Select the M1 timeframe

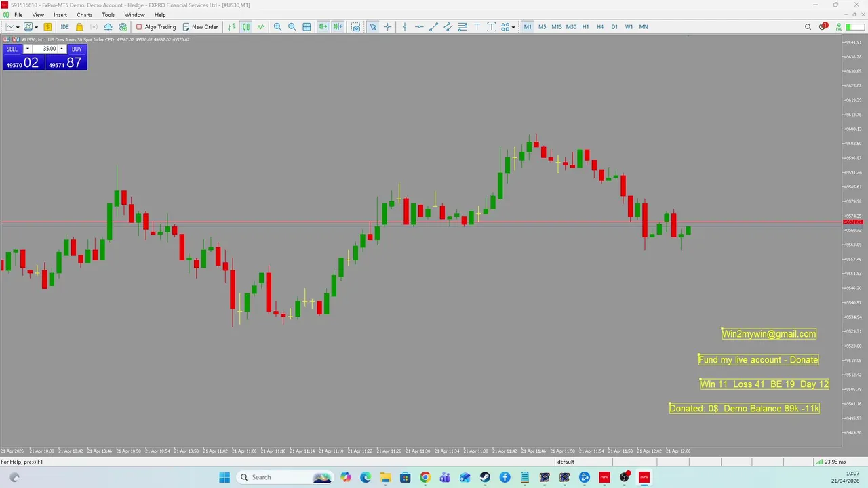coord(528,27)
